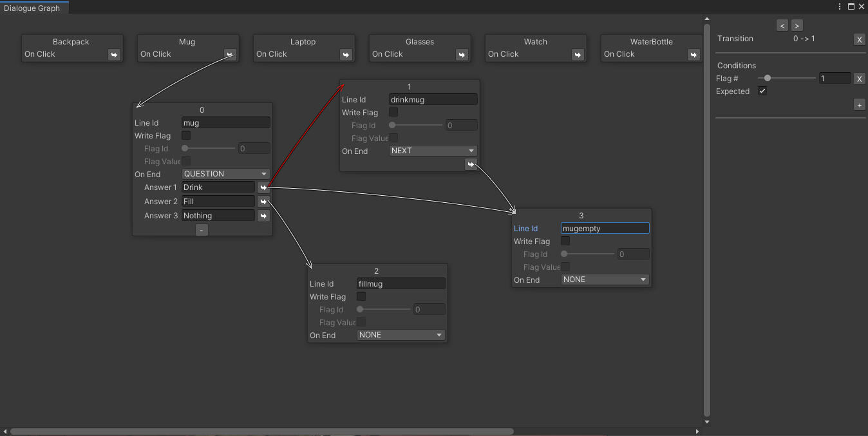The image size is (868, 436).
Task: Click Glasses On Click connector arrow
Action: [x=462, y=55]
